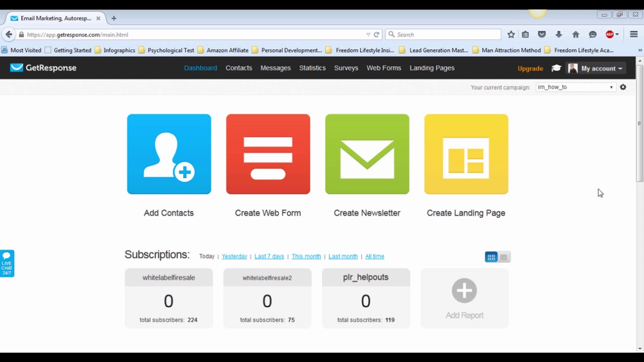This screenshot has height=362, width=644.
Task: Go to Firefox home page icon
Action: point(576,35)
